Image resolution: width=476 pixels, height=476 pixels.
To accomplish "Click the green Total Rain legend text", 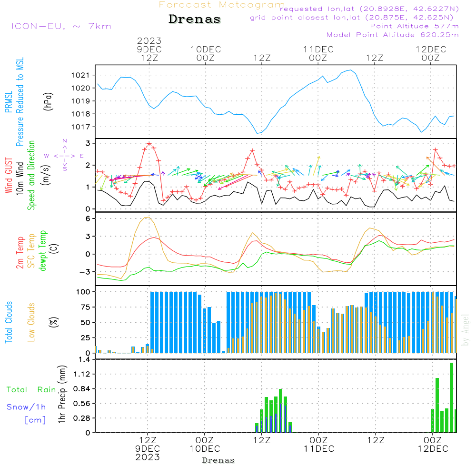I will [x=31, y=390].
